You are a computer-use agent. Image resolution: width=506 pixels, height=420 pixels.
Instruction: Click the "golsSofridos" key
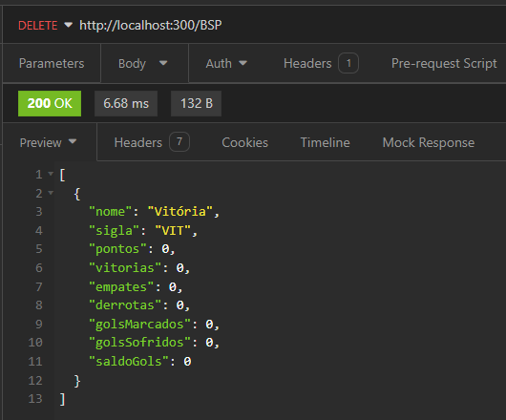(x=139, y=342)
